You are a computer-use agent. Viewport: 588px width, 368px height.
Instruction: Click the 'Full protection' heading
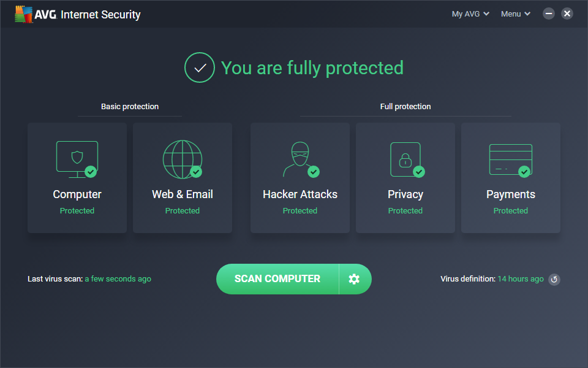pos(405,107)
